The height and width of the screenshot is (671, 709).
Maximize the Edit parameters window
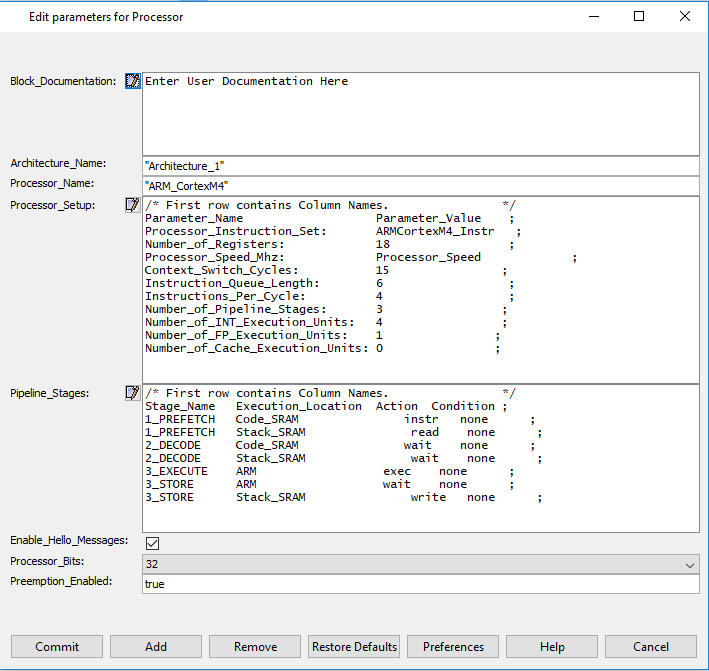(x=639, y=16)
